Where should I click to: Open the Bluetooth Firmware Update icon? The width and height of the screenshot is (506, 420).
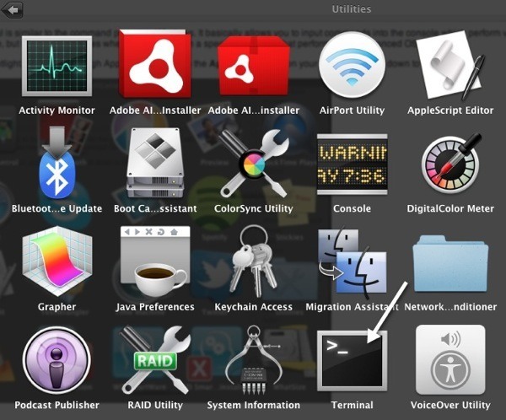click(x=57, y=163)
